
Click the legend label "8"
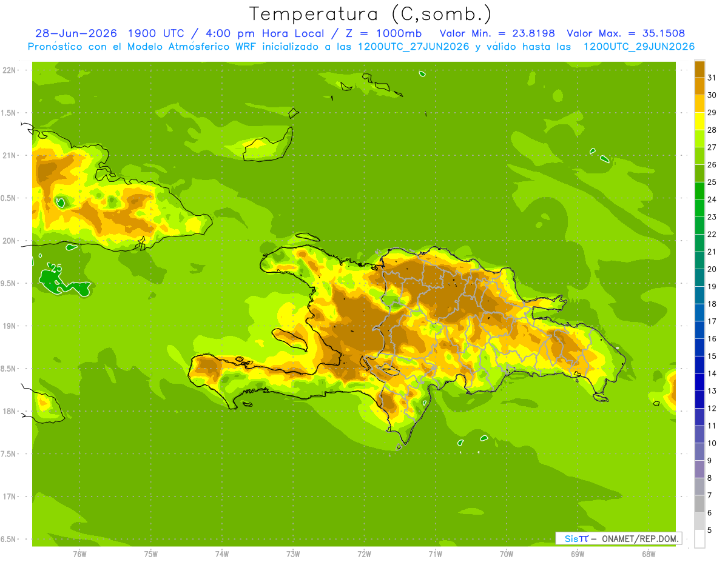pos(710,478)
